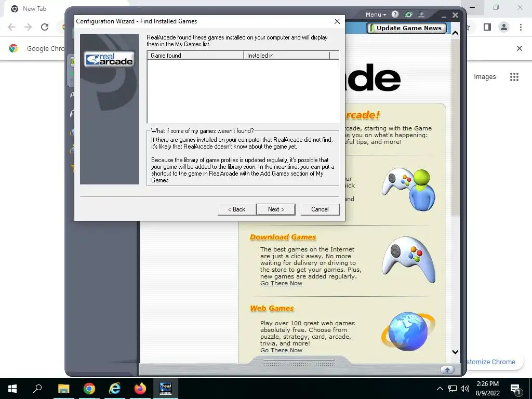This screenshot has width=532, height=399.
Task: Click Go There Now under Web Games
Action: click(281, 350)
